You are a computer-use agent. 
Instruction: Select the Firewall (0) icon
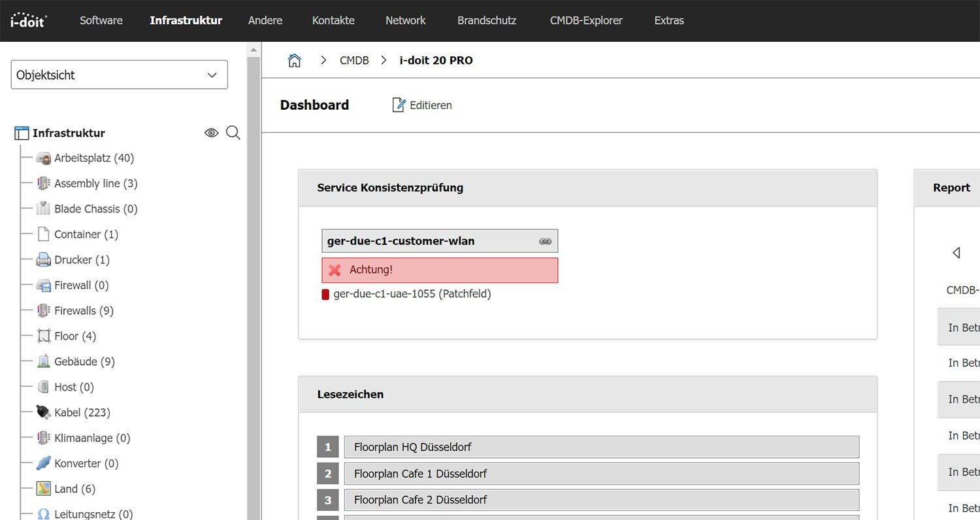44,285
